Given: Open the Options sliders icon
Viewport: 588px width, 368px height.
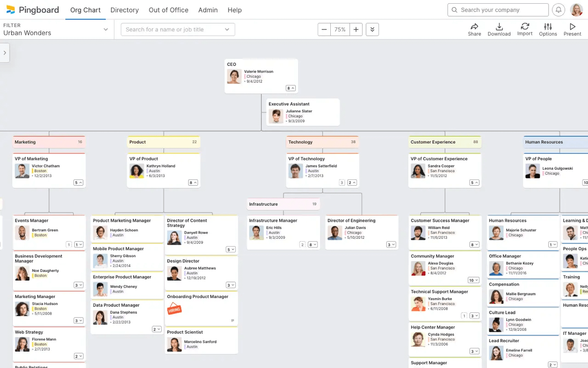Looking at the screenshot, I should tap(548, 27).
